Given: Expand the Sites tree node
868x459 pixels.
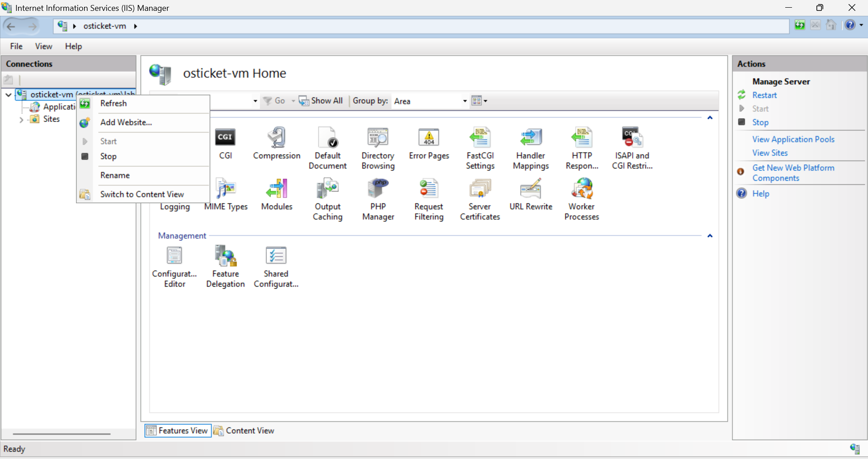Looking at the screenshot, I should pos(21,120).
